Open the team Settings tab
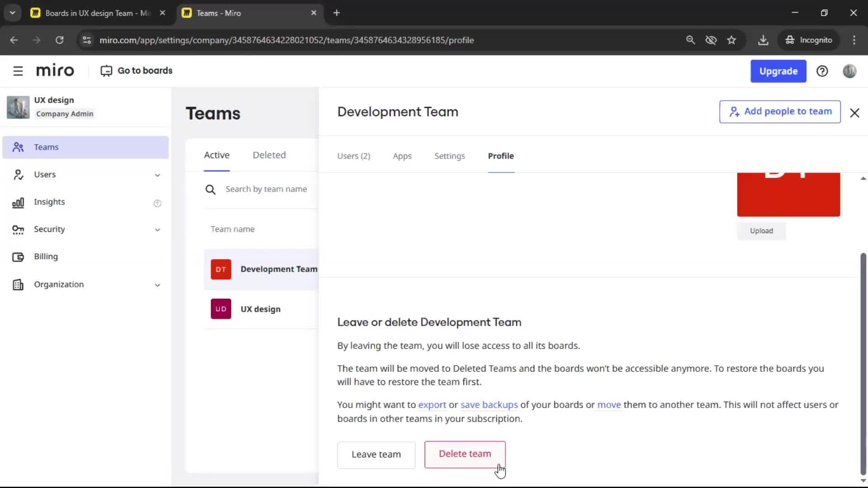Image resolution: width=868 pixels, height=488 pixels. [449, 156]
